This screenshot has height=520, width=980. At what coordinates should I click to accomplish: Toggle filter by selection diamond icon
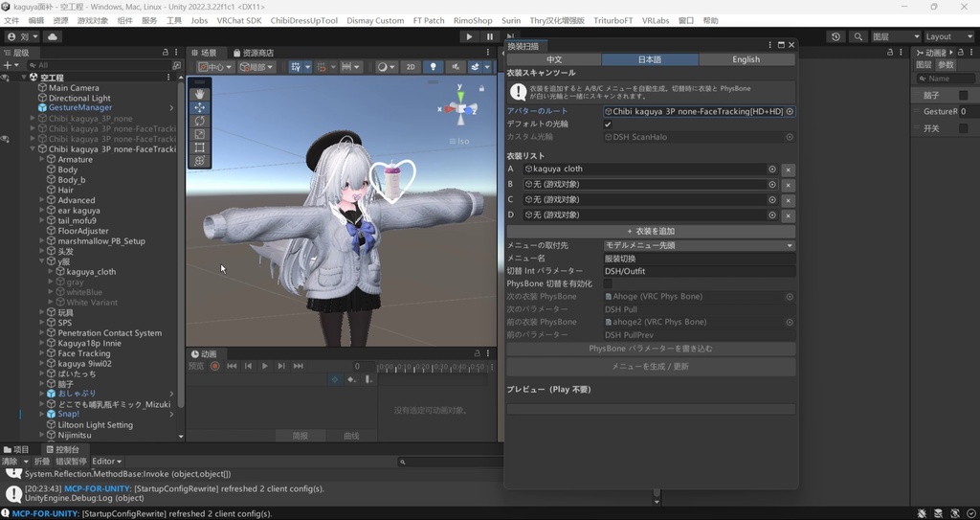coord(334,380)
